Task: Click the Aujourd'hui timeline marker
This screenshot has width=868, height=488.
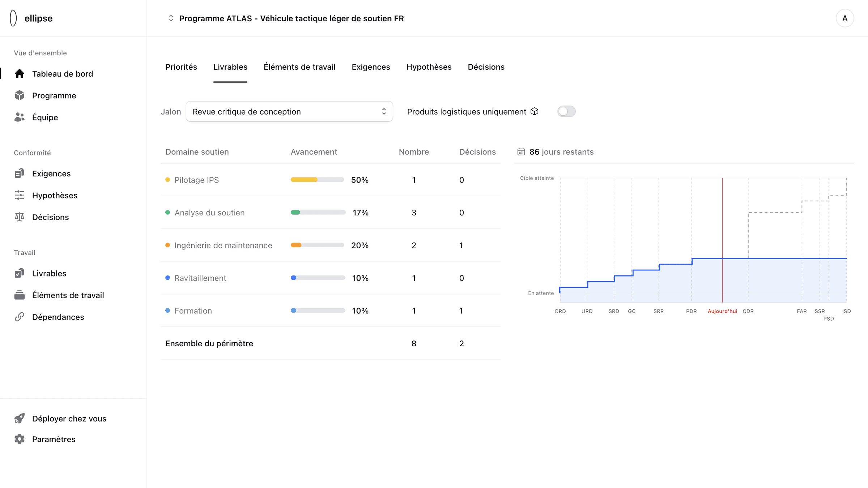Action: point(722,311)
